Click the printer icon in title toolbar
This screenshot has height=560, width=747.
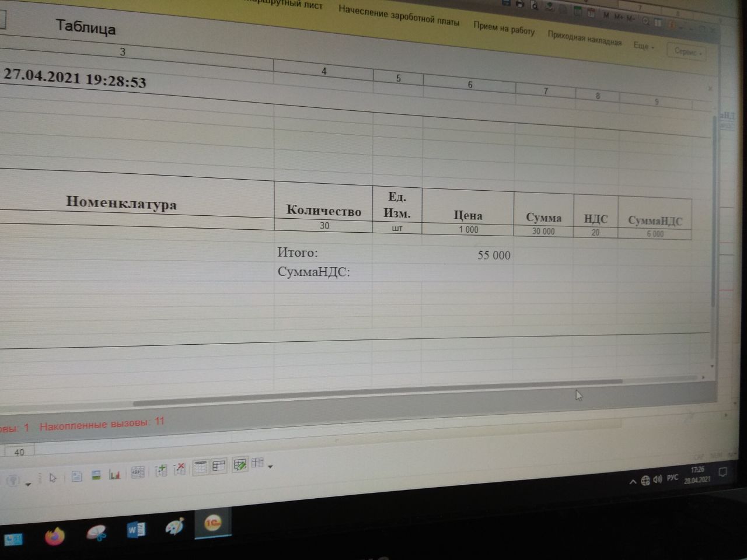coord(519,4)
